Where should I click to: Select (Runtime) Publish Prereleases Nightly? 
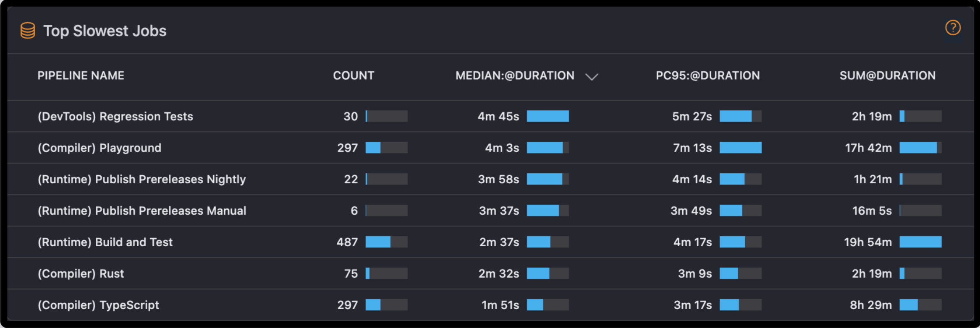pyautogui.click(x=141, y=179)
